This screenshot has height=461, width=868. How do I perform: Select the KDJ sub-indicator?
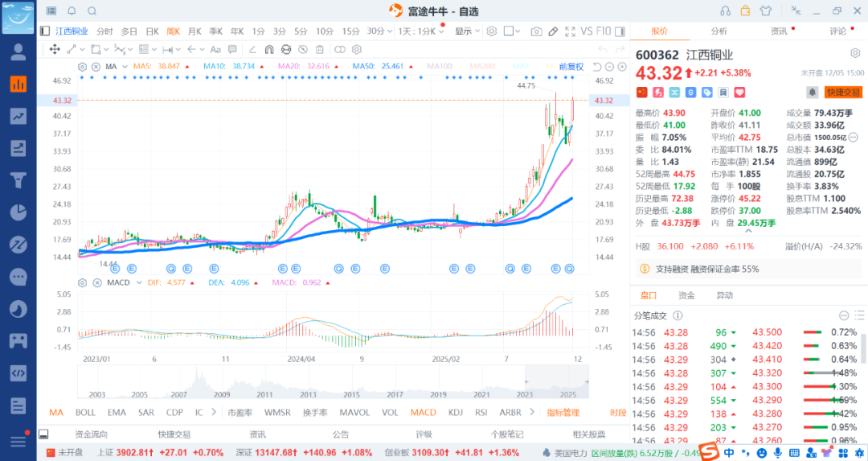[456, 412]
